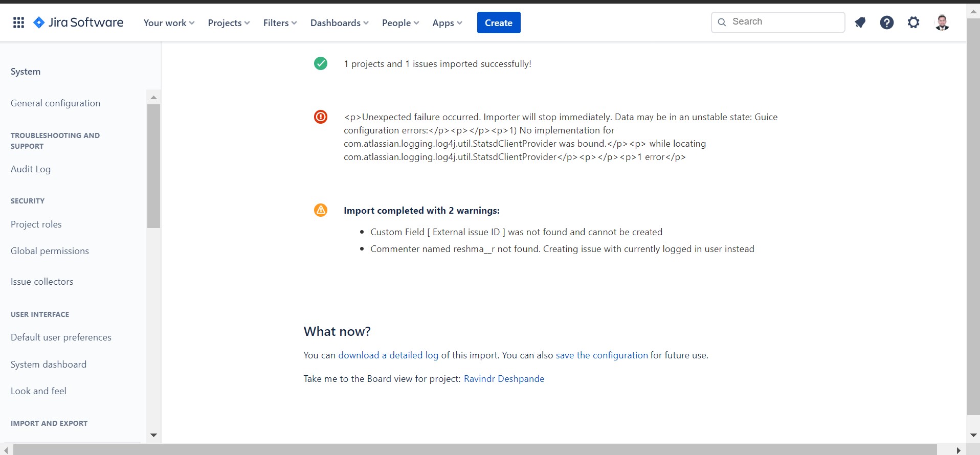Click the Search input field
Screen dimensions: 980x455
[x=778, y=22]
